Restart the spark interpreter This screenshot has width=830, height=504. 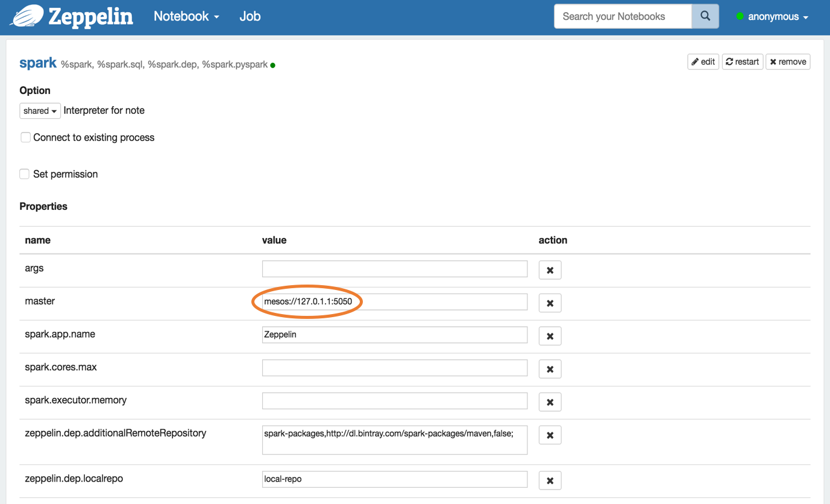[742, 61]
